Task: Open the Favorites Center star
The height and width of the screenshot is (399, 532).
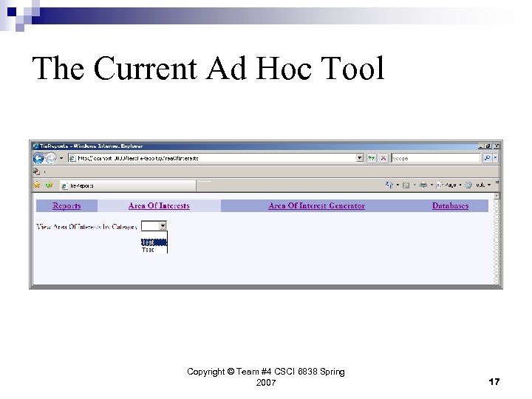Action: click(37, 185)
